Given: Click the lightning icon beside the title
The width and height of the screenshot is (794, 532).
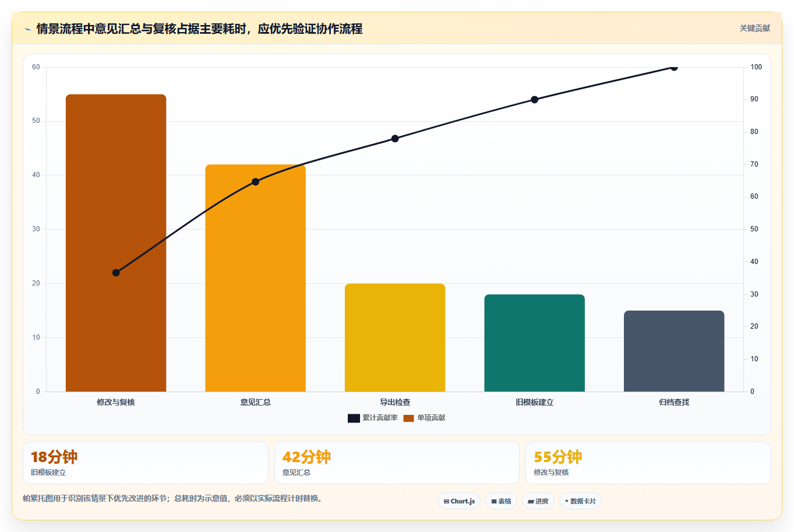Looking at the screenshot, I should pos(27,29).
